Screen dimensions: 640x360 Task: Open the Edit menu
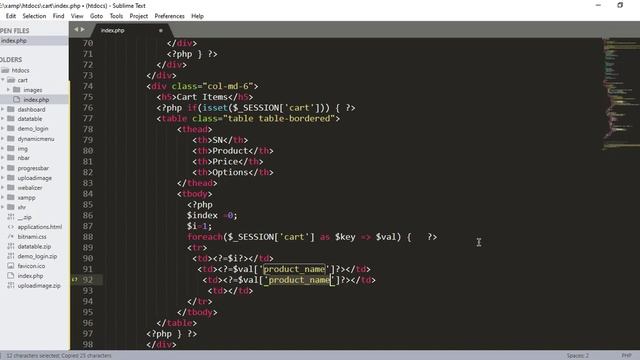click(x=11, y=16)
